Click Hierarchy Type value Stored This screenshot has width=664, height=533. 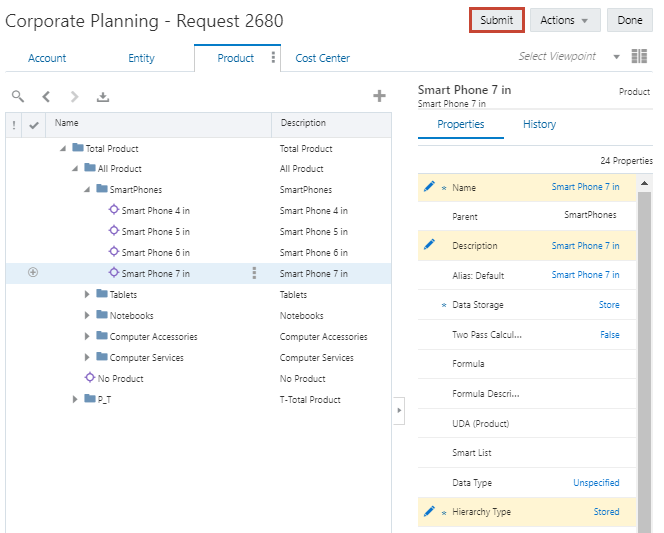coord(606,511)
